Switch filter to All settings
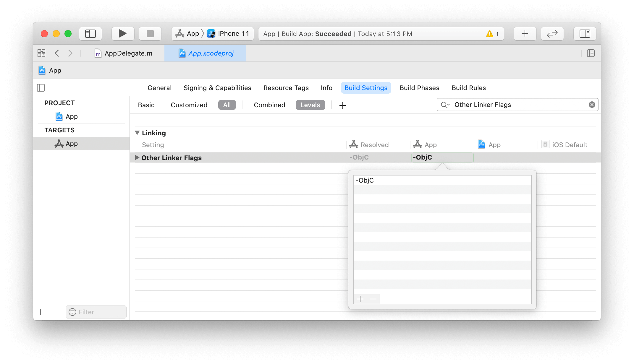This screenshot has height=364, width=634. pyautogui.click(x=227, y=105)
